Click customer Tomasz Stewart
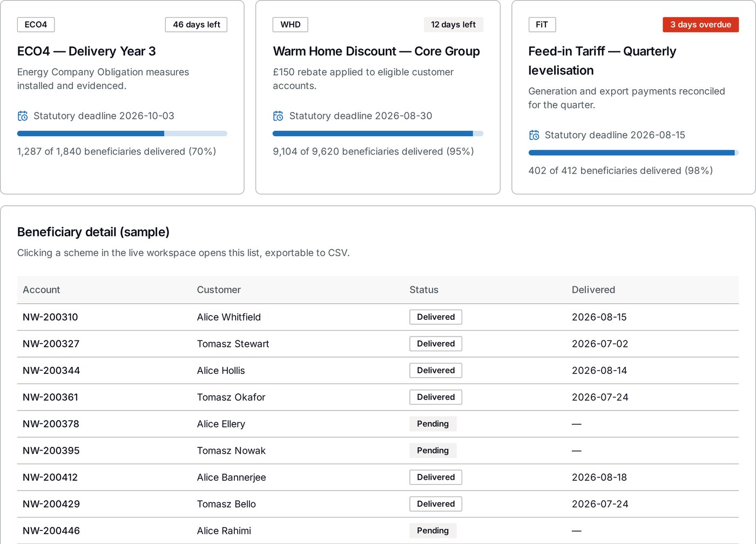The height and width of the screenshot is (544, 756). pos(233,344)
